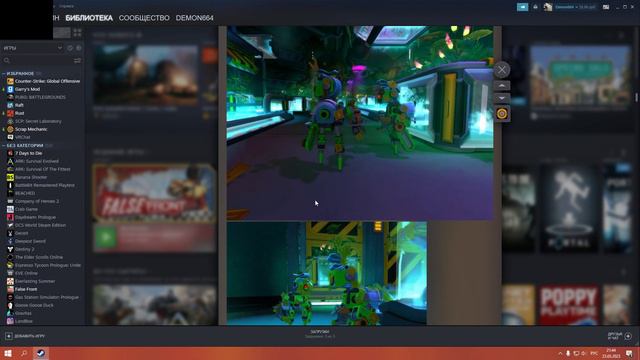640x360 pixels.
Task: Open the user account name dropdown
Action: click(x=575, y=7)
